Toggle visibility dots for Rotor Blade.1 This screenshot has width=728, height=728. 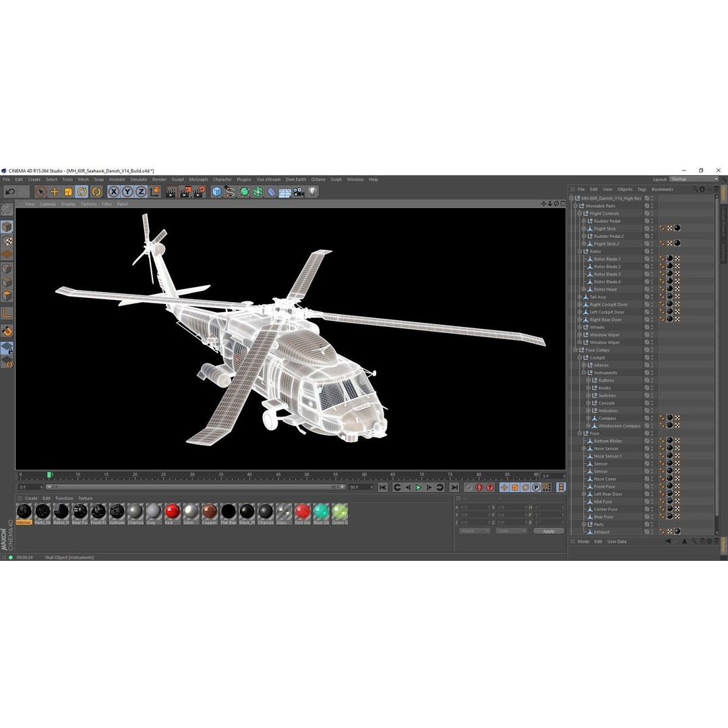pyautogui.click(x=652, y=259)
